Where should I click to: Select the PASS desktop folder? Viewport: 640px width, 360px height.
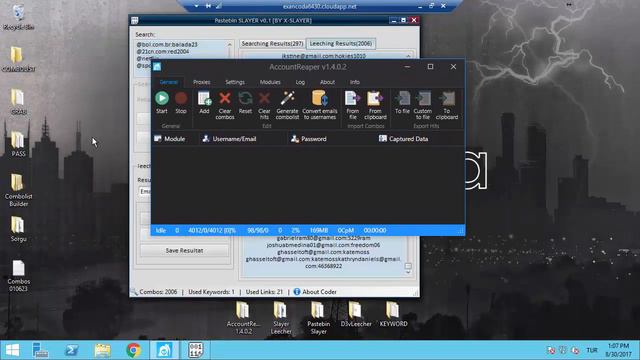[18, 144]
